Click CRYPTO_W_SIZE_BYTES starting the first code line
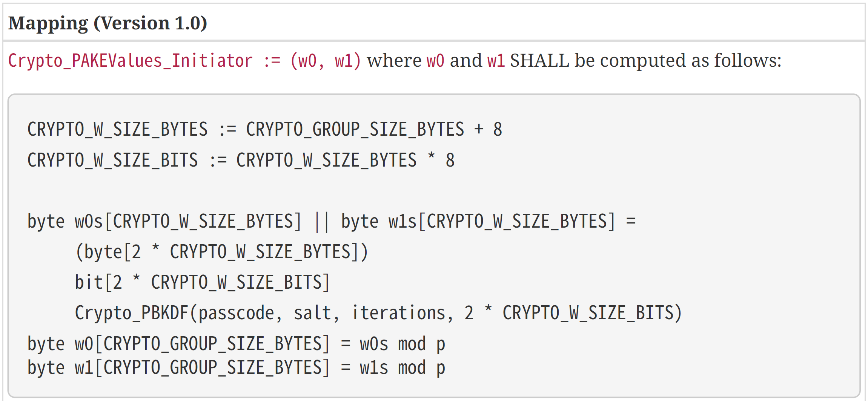 117,130
